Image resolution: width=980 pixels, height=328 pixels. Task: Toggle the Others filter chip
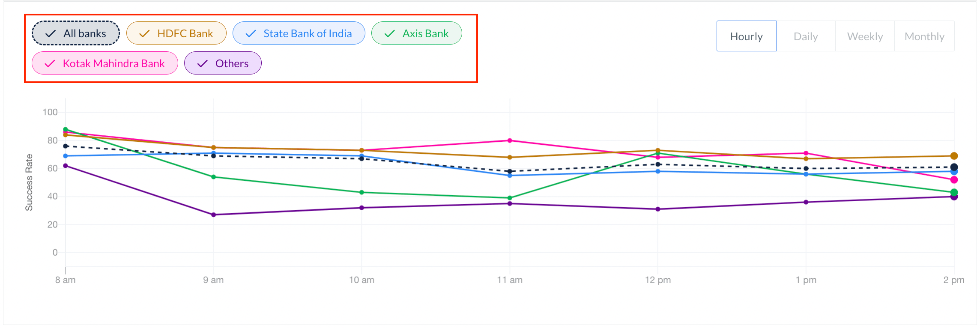click(x=222, y=63)
